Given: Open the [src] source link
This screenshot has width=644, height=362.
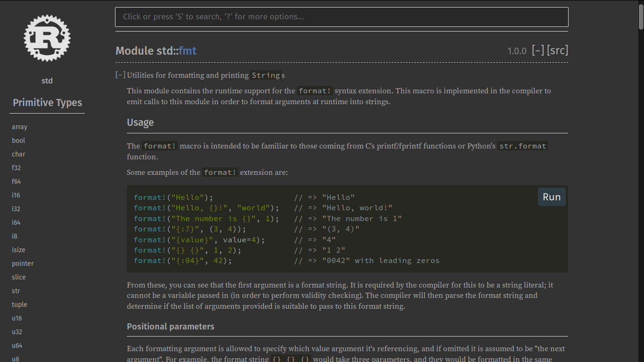Looking at the screenshot, I should point(557,50).
